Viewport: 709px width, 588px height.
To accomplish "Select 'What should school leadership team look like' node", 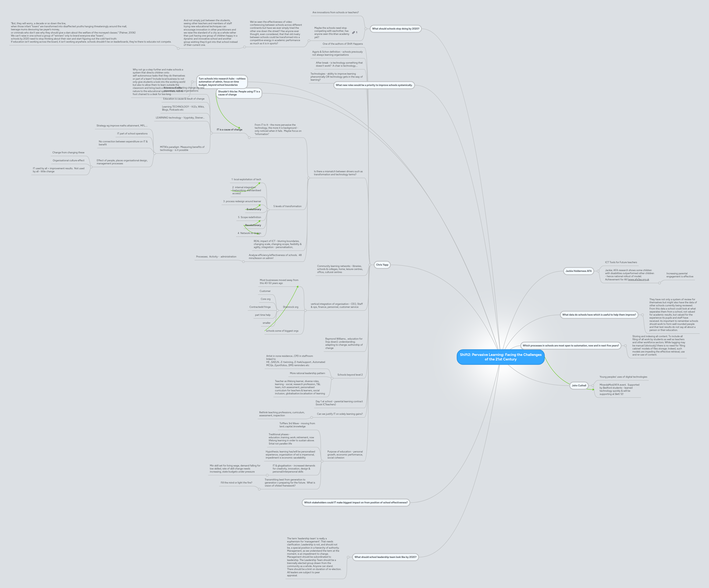I will [x=385, y=557].
